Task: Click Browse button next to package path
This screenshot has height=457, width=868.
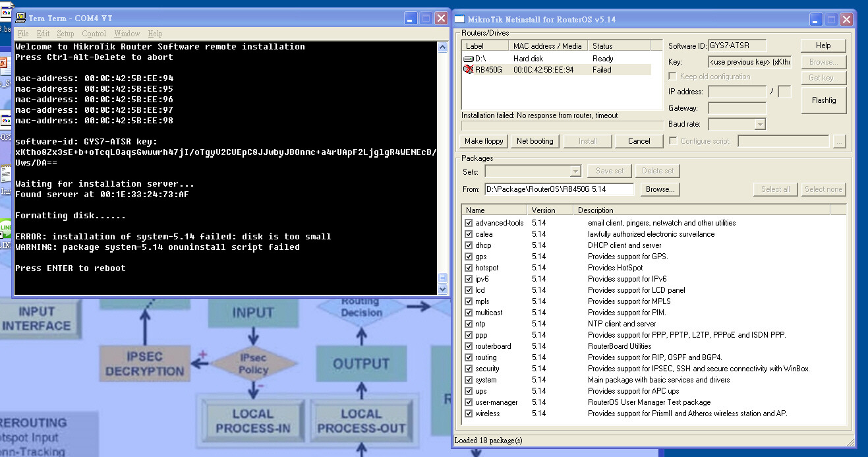Action: 660,189
